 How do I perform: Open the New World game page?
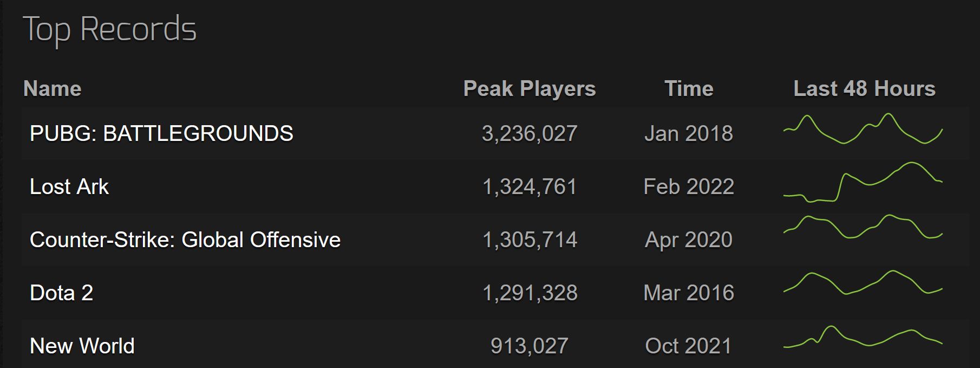[82, 346]
